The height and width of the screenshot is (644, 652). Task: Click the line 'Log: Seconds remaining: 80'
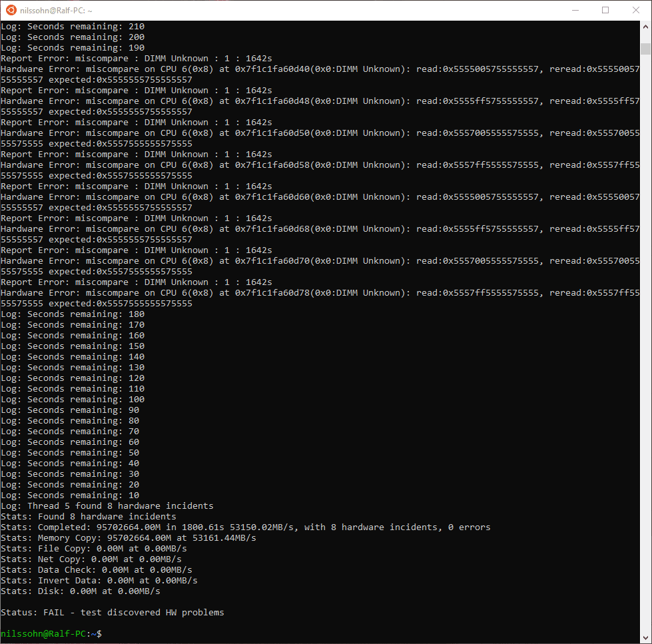[x=70, y=421]
